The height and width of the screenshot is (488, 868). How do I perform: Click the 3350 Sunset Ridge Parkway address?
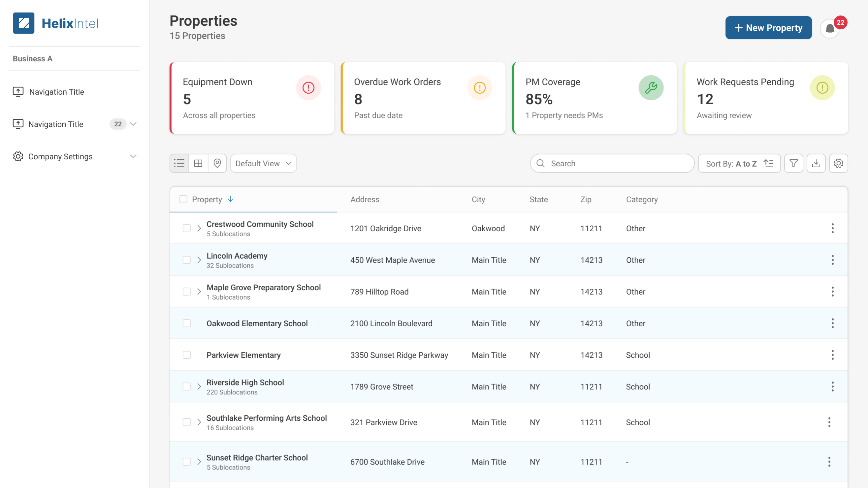399,355
